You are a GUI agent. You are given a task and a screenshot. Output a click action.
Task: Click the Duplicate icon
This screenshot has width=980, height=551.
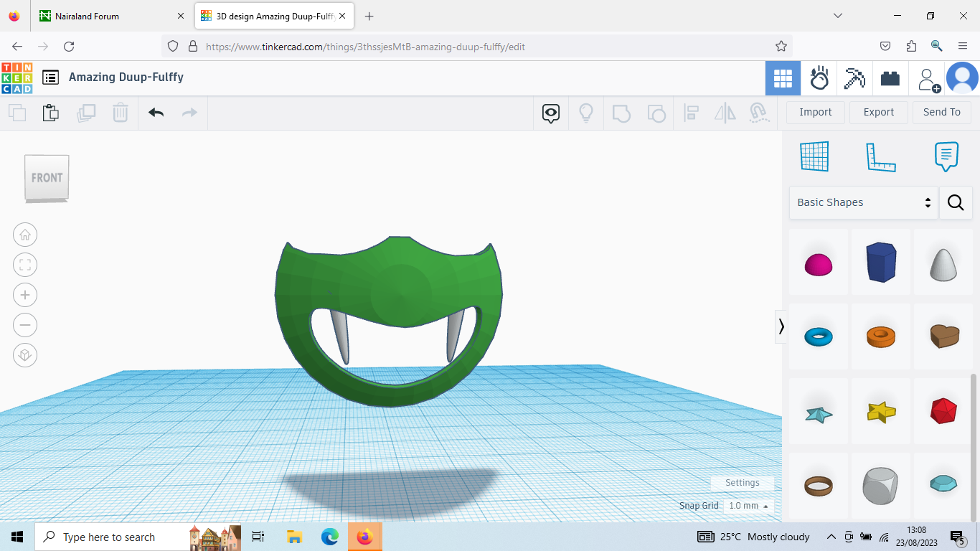86,113
